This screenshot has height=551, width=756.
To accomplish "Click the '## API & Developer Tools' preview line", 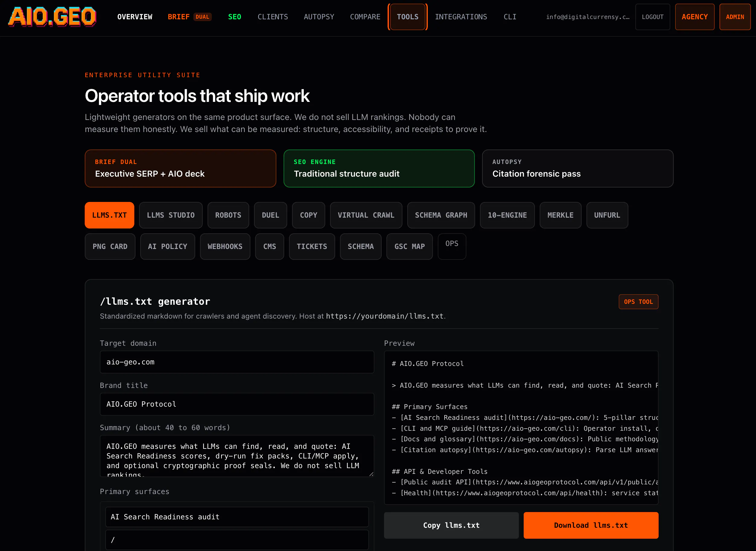I will (440, 471).
